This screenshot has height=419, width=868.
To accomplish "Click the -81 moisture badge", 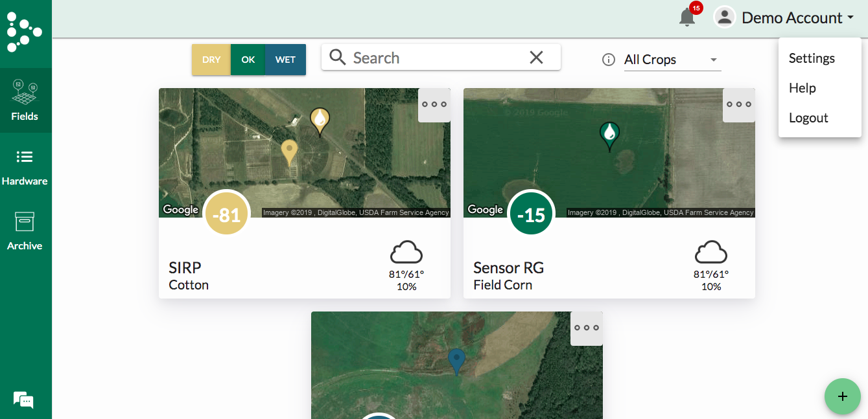I will point(227,214).
